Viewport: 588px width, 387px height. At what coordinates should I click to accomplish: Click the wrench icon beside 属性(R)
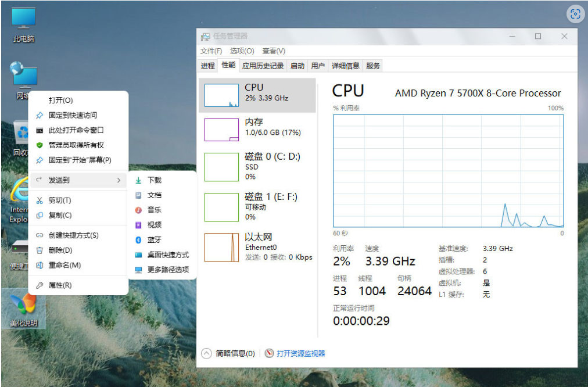pyautogui.click(x=40, y=285)
